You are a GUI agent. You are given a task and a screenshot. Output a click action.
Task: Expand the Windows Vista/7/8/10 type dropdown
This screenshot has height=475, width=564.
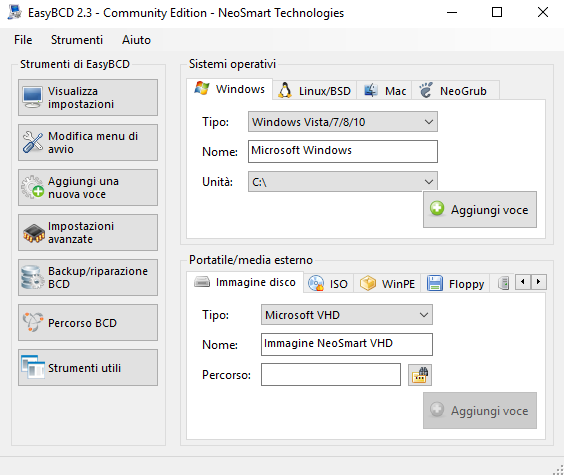point(343,122)
